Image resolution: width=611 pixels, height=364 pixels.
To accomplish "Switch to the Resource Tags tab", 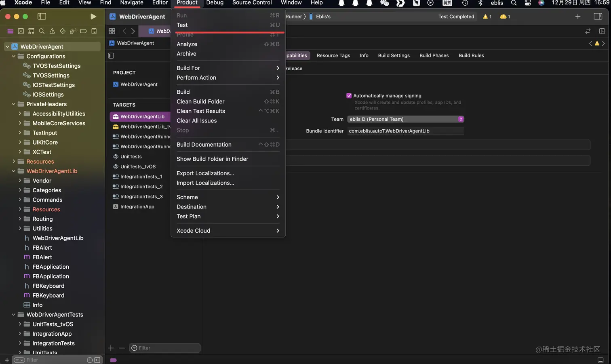I will [x=333, y=55].
